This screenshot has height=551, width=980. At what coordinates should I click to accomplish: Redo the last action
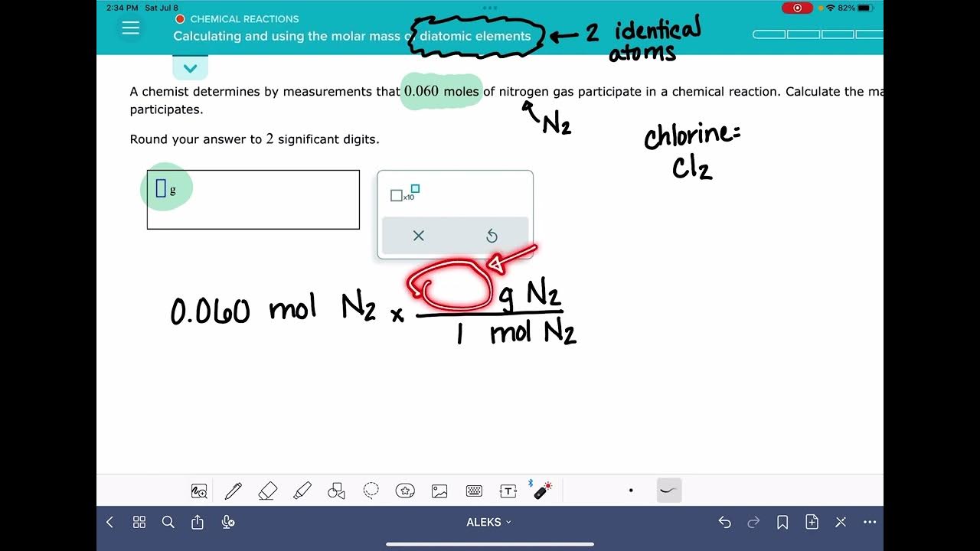point(753,522)
